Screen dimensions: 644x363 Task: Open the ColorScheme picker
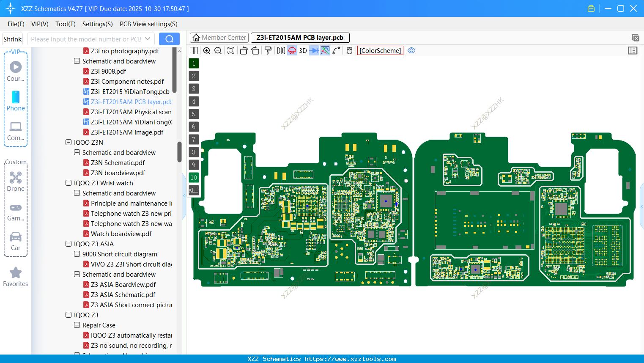click(x=380, y=50)
